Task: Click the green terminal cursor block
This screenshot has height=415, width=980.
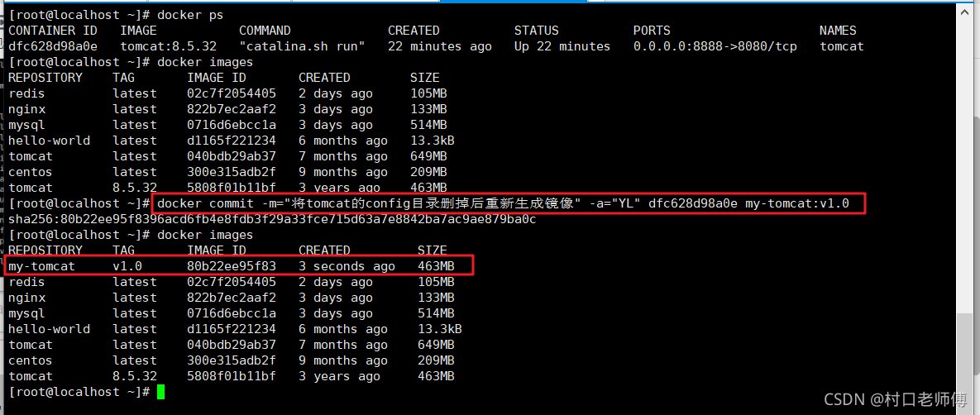Action: coord(160,393)
